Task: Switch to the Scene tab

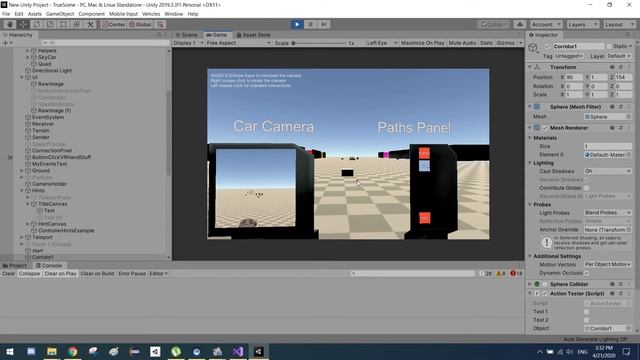Action: pyautogui.click(x=186, y=35)
